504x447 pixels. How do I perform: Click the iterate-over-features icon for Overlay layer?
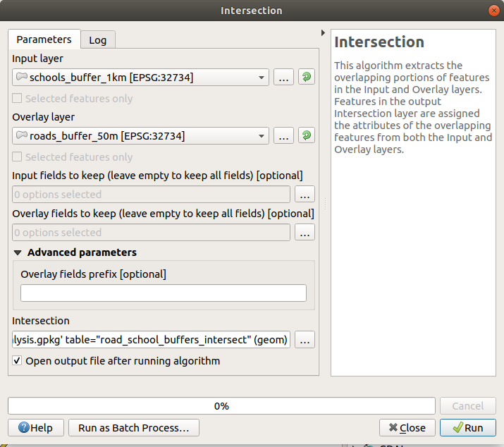coord(306,135)
